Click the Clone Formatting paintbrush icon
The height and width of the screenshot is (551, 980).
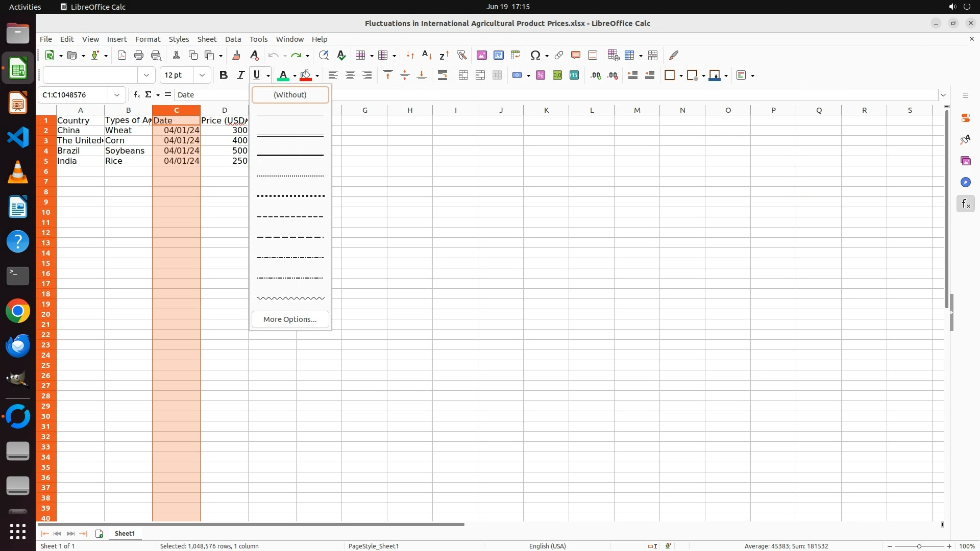[236, 55]
